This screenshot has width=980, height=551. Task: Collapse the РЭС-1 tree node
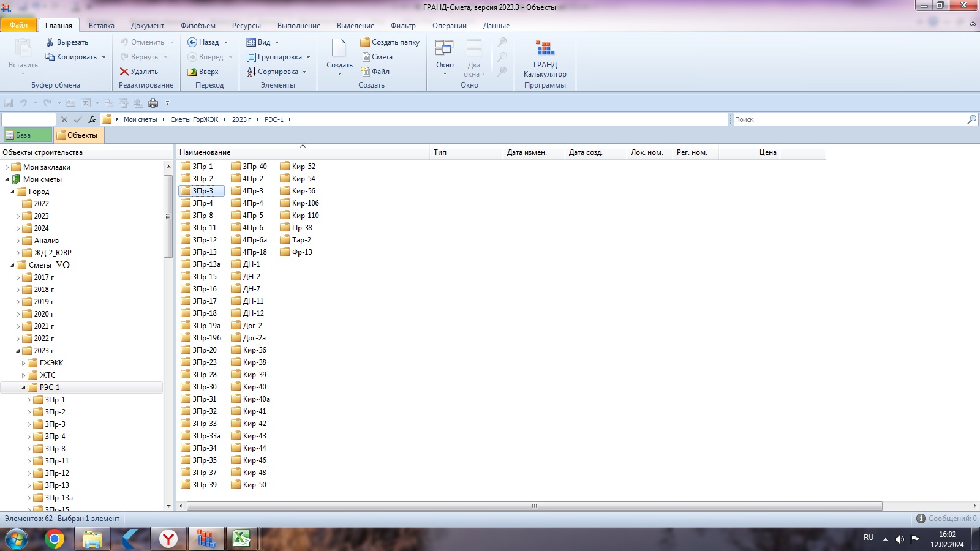click(23, 388)
